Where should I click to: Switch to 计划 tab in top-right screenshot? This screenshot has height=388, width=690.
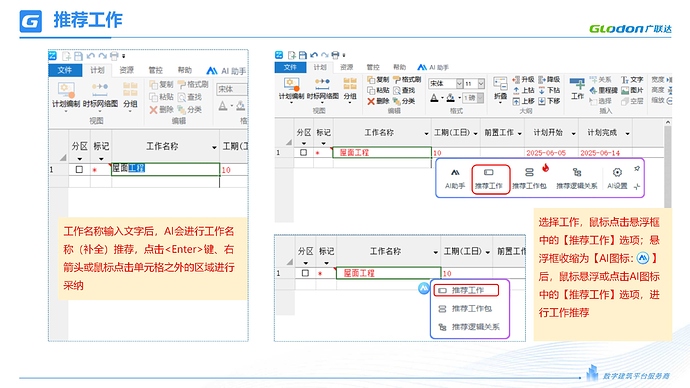pyautogui.click(x=320, y=67)
